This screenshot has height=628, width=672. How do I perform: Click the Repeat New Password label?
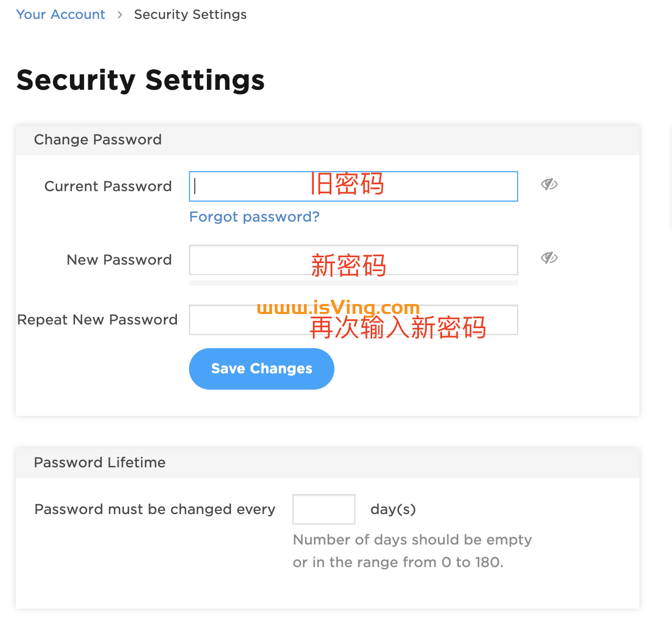[x=97, y=320]
